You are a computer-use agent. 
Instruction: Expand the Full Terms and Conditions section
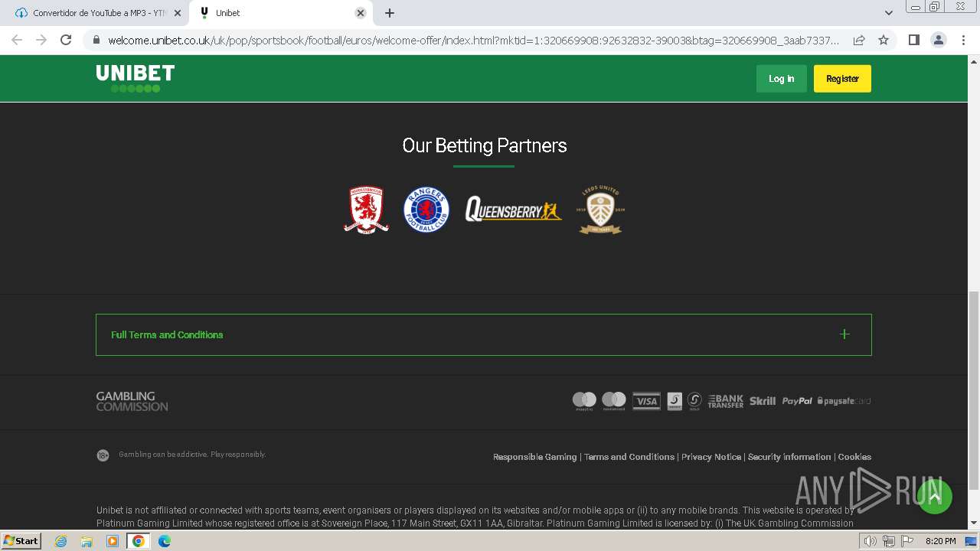click(x=484, y=334)
